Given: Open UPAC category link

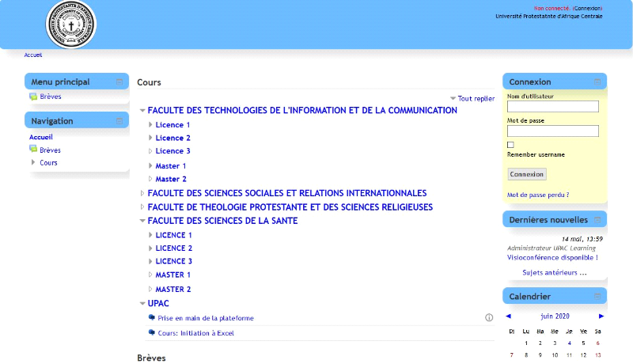Looking at the screenshot, I should [158, 304].
